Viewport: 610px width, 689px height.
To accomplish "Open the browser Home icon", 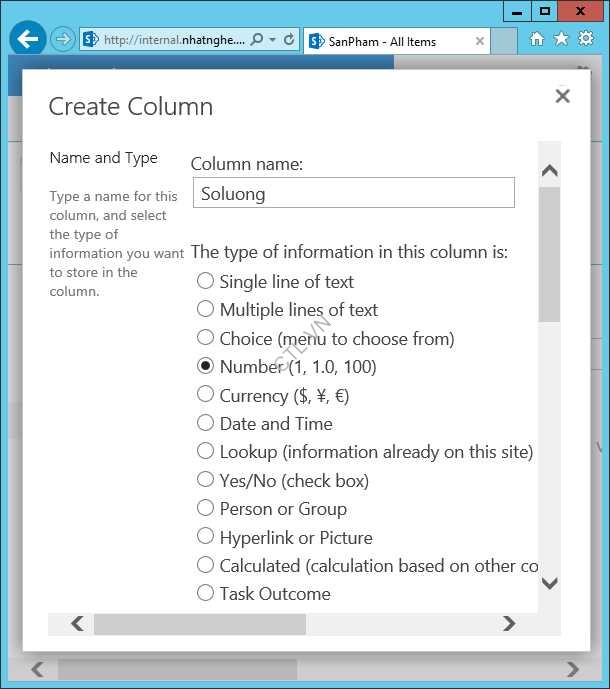I will point(536,39).
